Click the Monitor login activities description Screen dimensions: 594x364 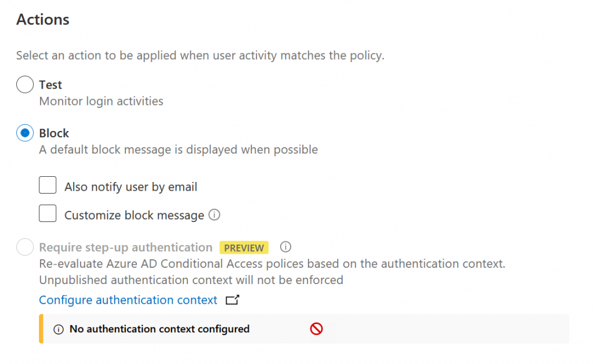101,101
